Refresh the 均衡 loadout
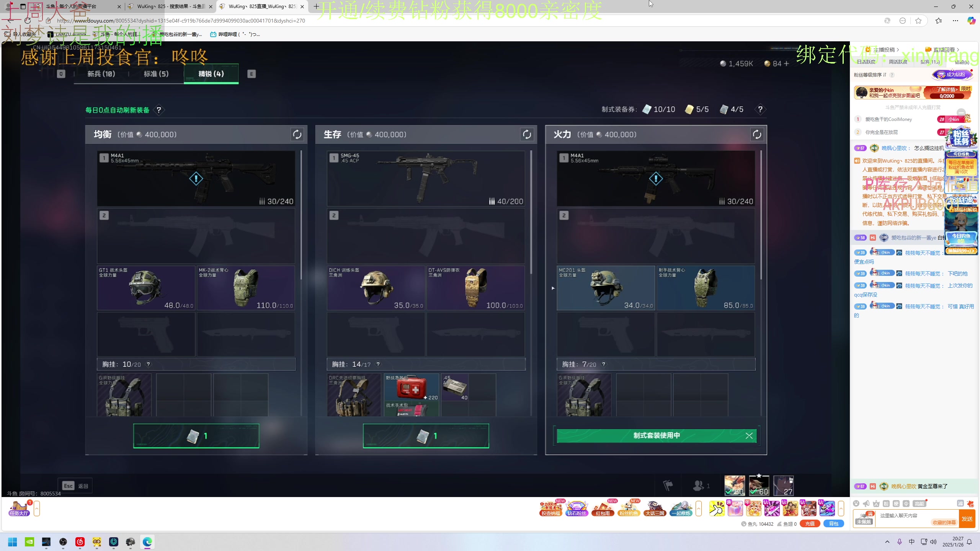This screenshot has height=551, width=980. click(x=297, y=134)
